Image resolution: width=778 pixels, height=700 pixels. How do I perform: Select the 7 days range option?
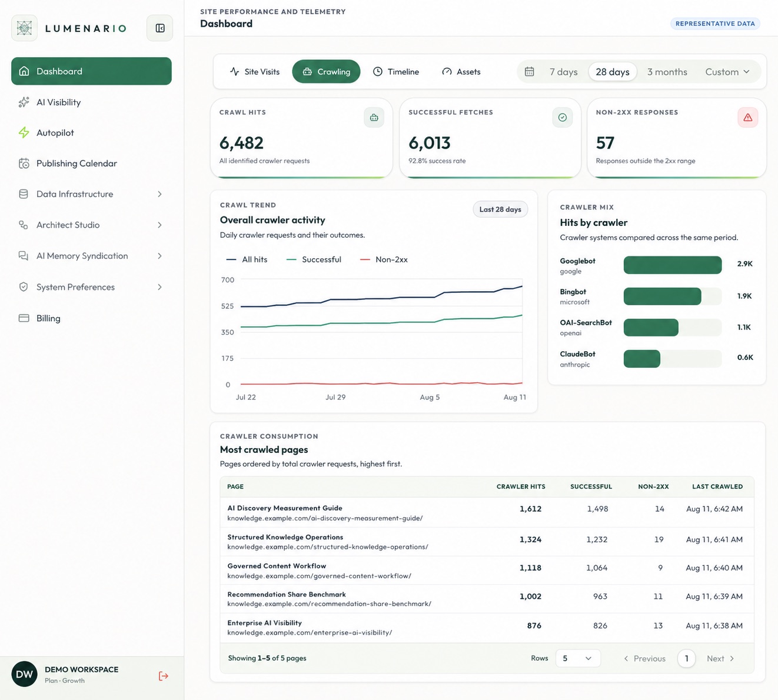click(x=563, y=72)
